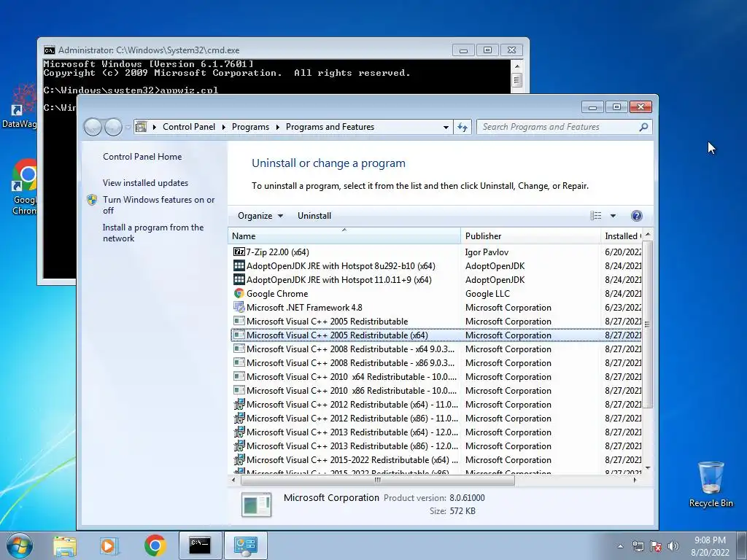Open the view options dropdown arrow
The image size is (747, 560).
(613, 216)
